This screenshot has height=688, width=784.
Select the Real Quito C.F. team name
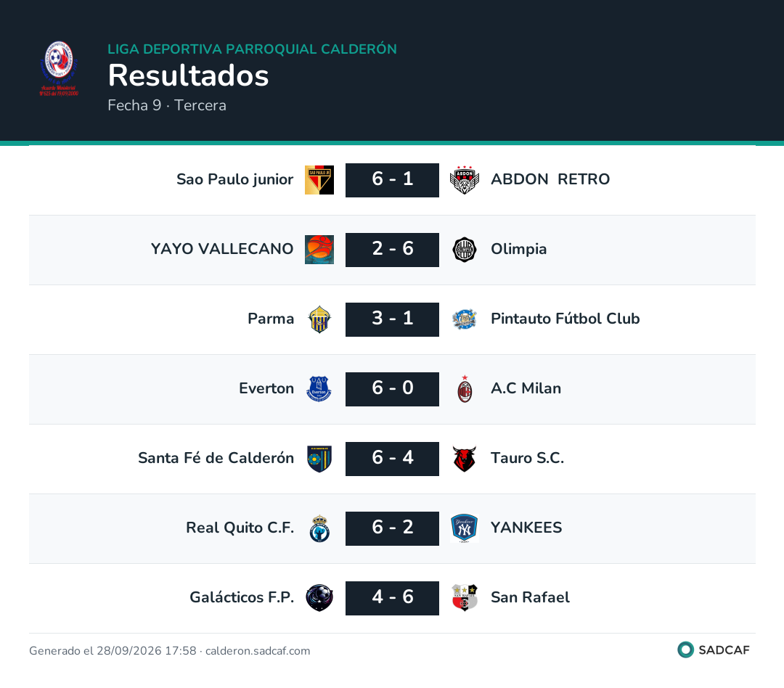240,528
